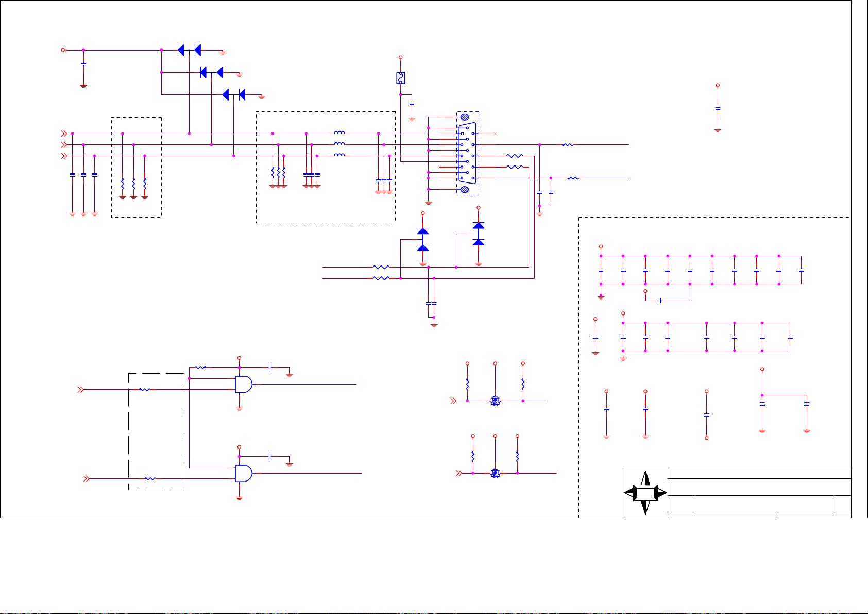The width and height of the screenshot is (868, 614).
Task: Select lower mounting hole of the connector
Action: coord(465,189)
